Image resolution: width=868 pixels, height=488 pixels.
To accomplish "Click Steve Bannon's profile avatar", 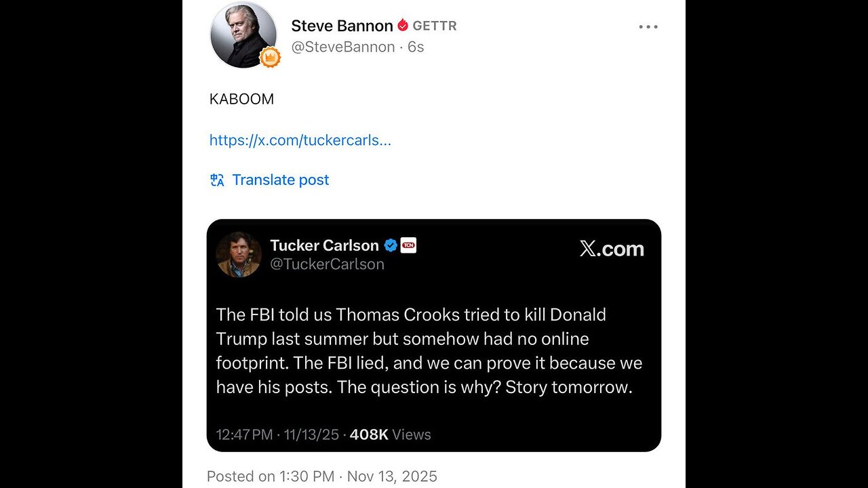I will click(x=243, y=35).
